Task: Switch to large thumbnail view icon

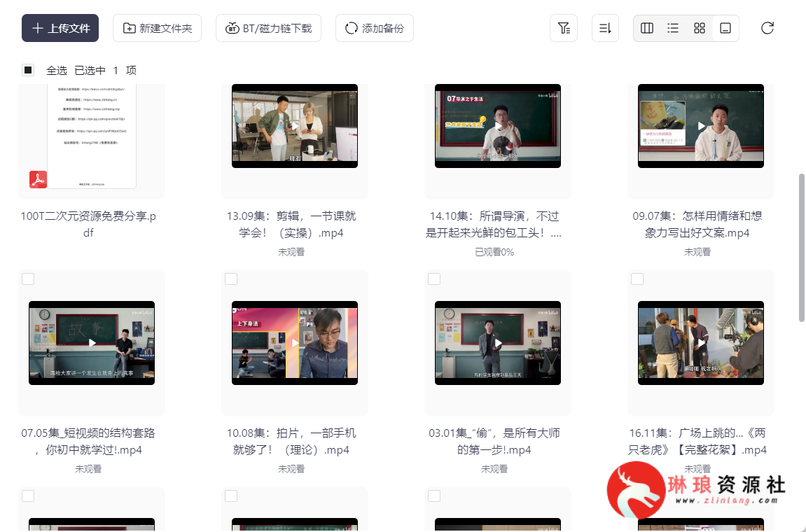Action: [x=725, y=28]
